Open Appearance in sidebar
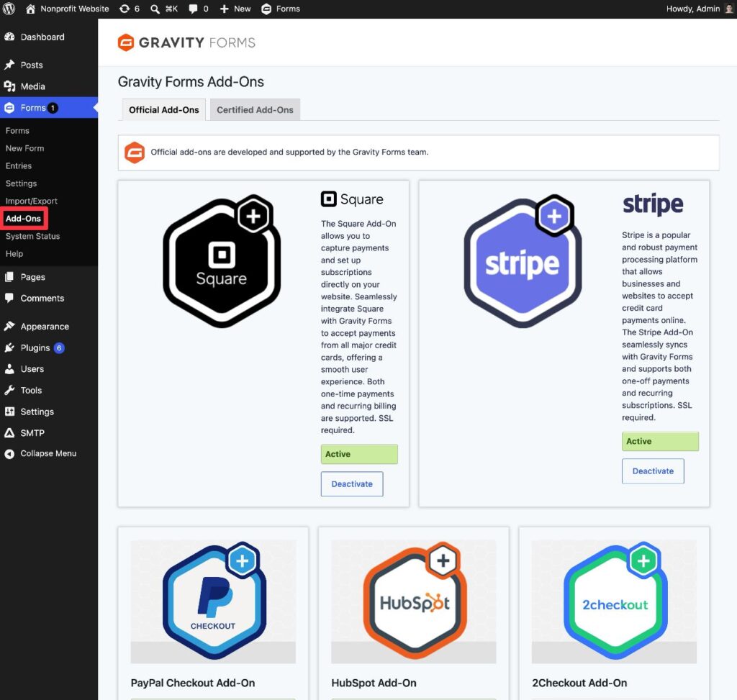737x700 pixels. pos(49,327)
